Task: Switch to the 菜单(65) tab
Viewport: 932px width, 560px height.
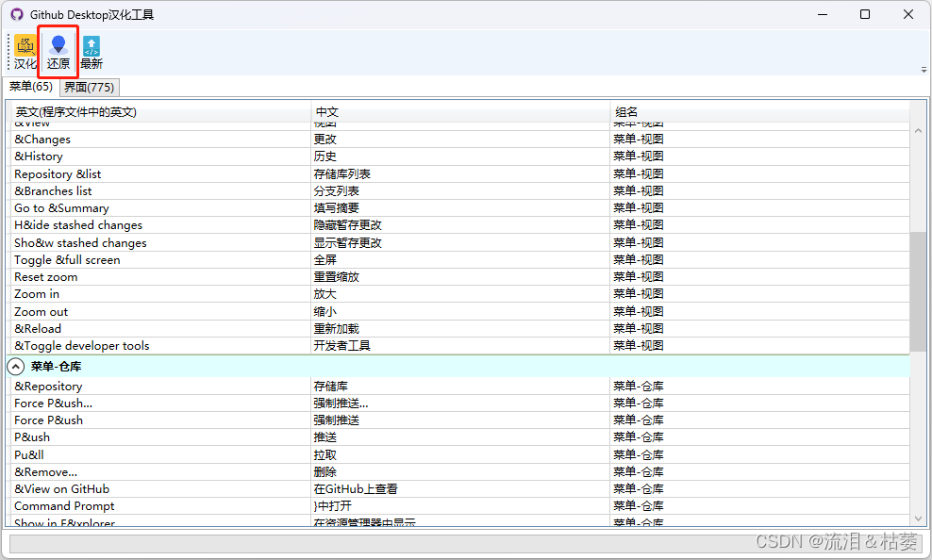Action: [31, 87]
